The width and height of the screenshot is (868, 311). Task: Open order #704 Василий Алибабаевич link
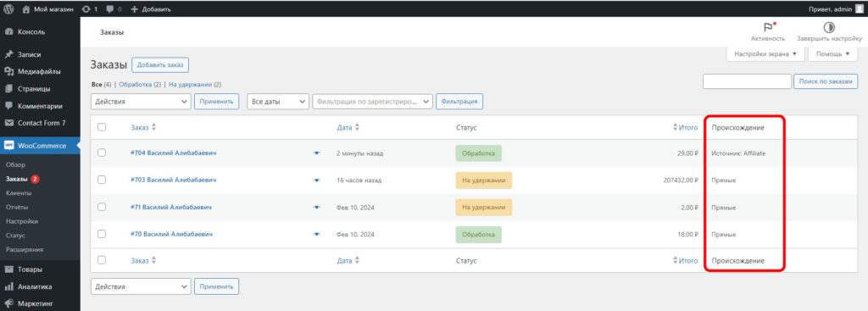tap(173, 153)
